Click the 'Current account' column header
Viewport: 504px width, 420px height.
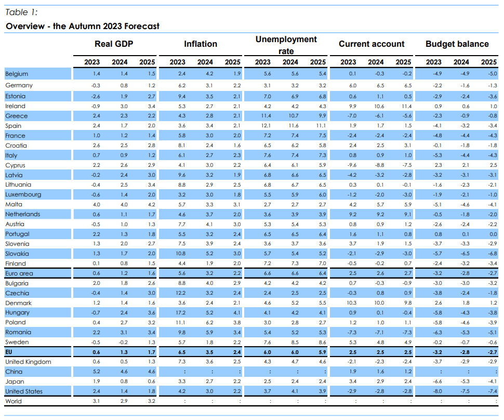click(372, 44)
